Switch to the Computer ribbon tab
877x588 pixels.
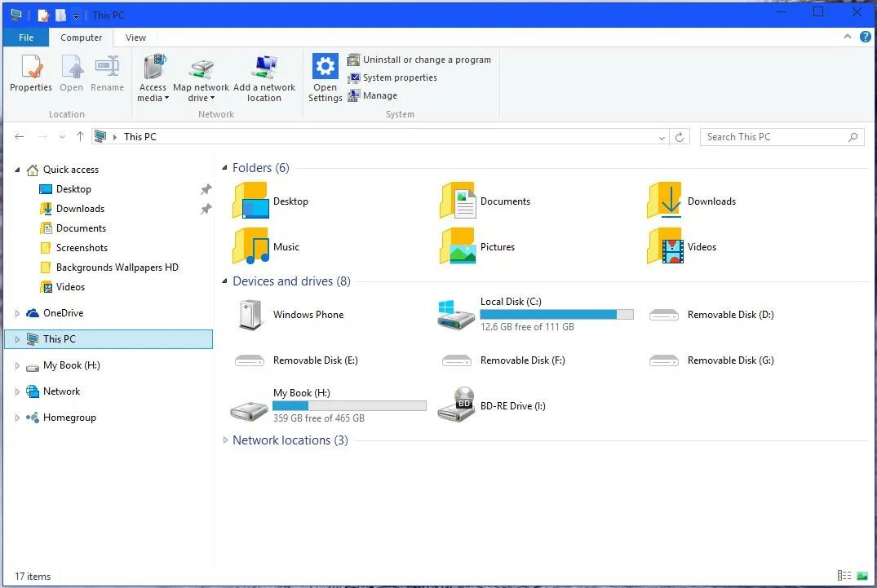[81, 38]
